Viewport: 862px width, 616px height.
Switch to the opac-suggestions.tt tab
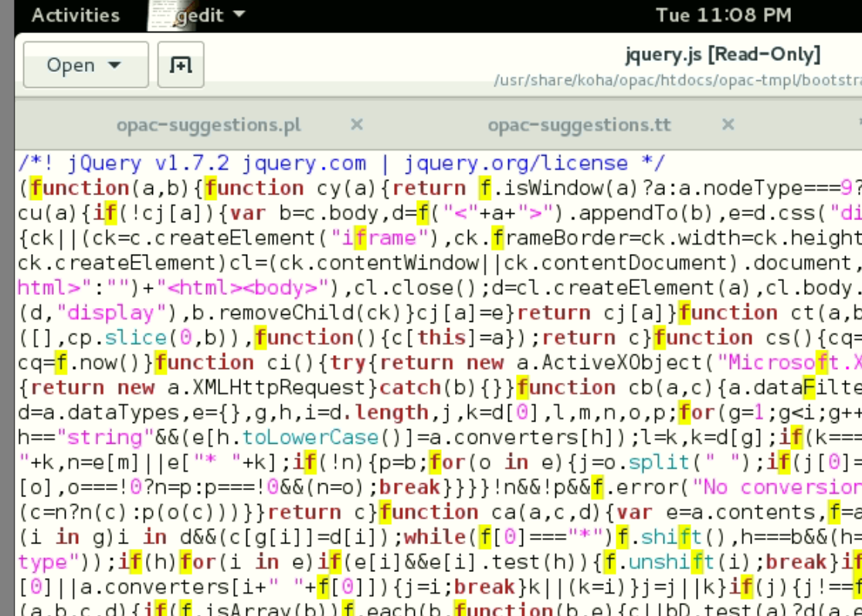pyautogui.click(x=579, y=125)
